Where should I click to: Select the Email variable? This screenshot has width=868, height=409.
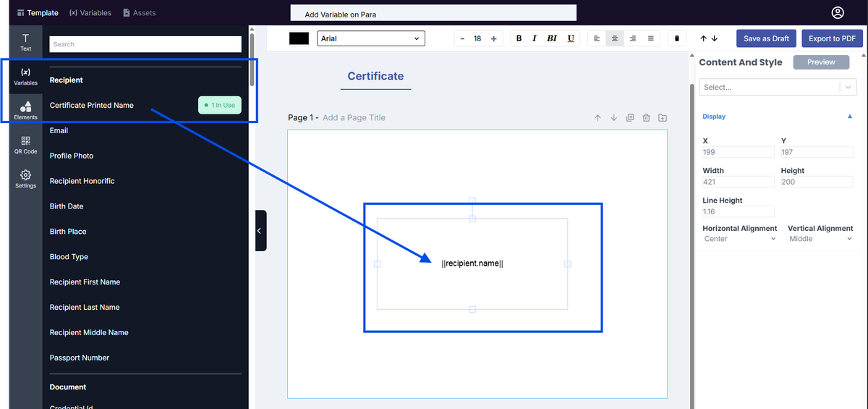click(59, 130)
